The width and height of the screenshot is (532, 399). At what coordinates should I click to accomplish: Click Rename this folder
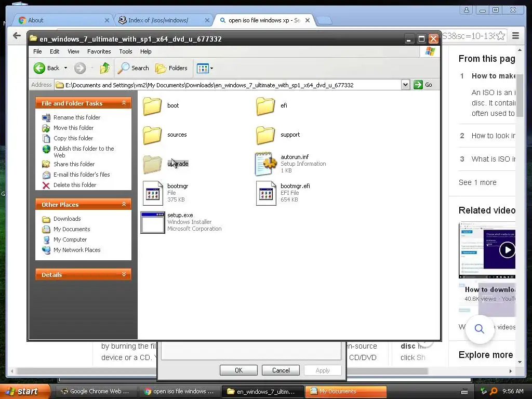coord(77,117)
